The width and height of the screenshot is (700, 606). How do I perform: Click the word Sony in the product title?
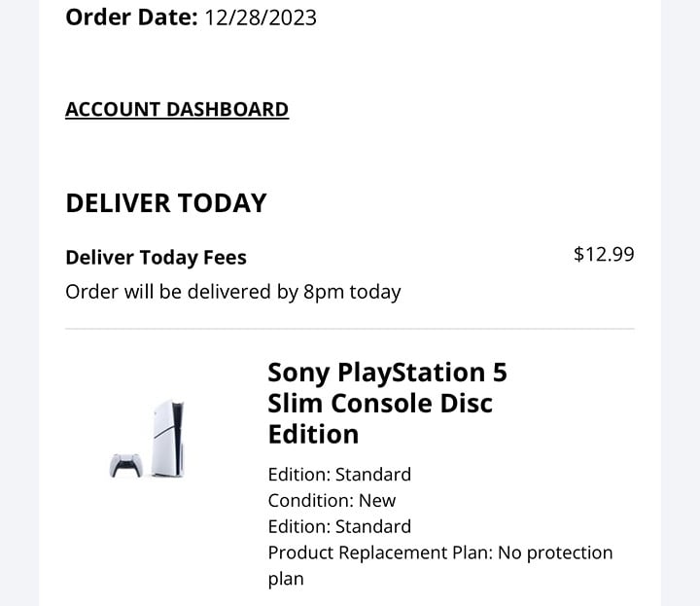tap(298, 373)
